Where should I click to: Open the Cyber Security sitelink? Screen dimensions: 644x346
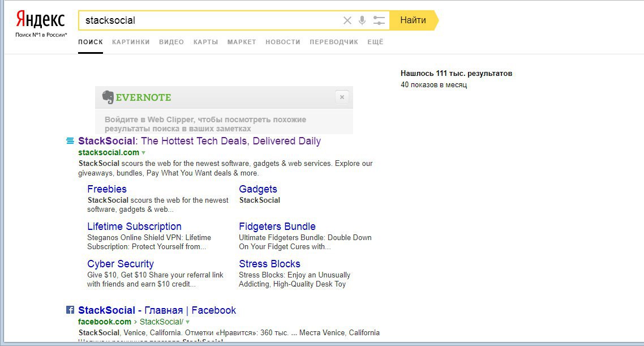click(x=121, y=264)
